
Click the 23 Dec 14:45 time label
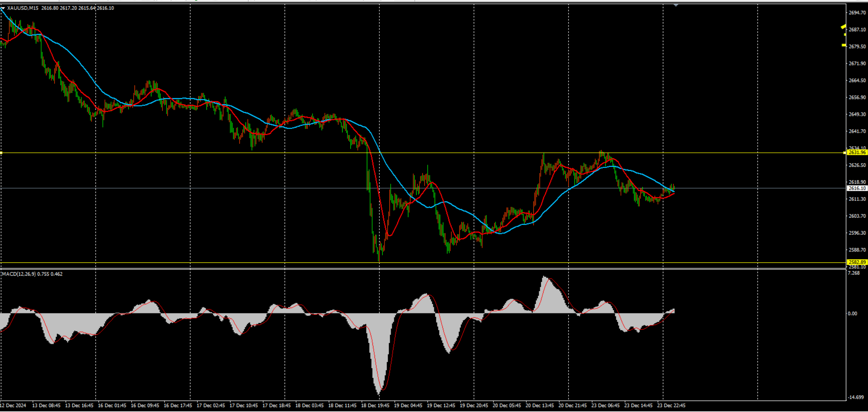point(638,405)
